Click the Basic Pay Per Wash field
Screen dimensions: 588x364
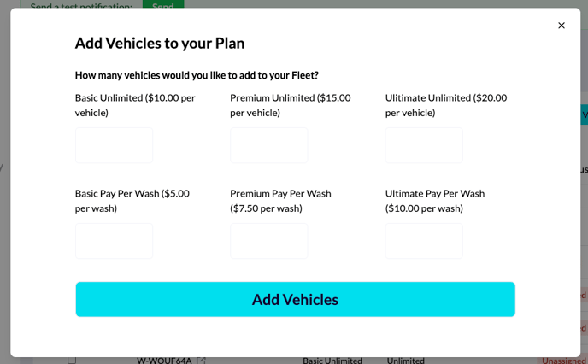(114, 241)
